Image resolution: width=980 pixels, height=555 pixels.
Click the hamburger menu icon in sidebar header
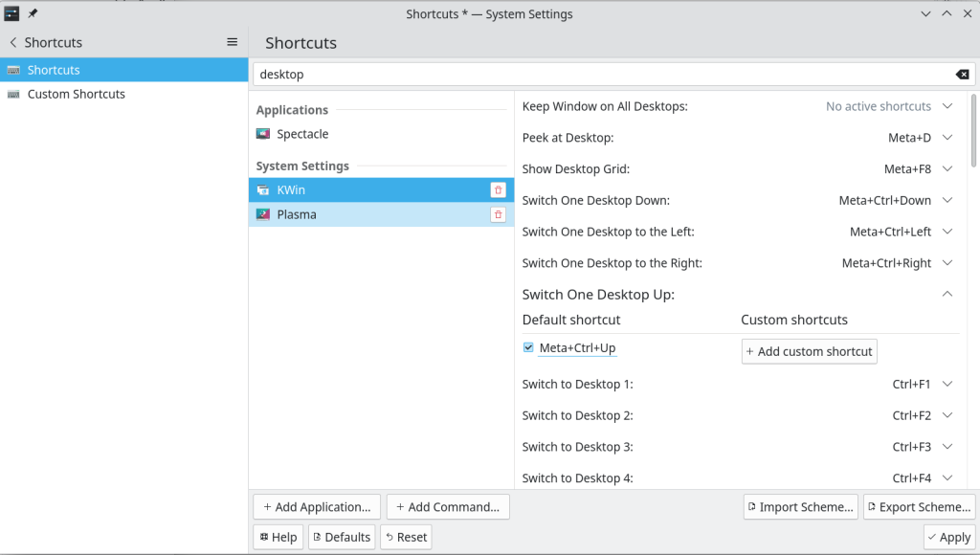click(x=232, y=42)
